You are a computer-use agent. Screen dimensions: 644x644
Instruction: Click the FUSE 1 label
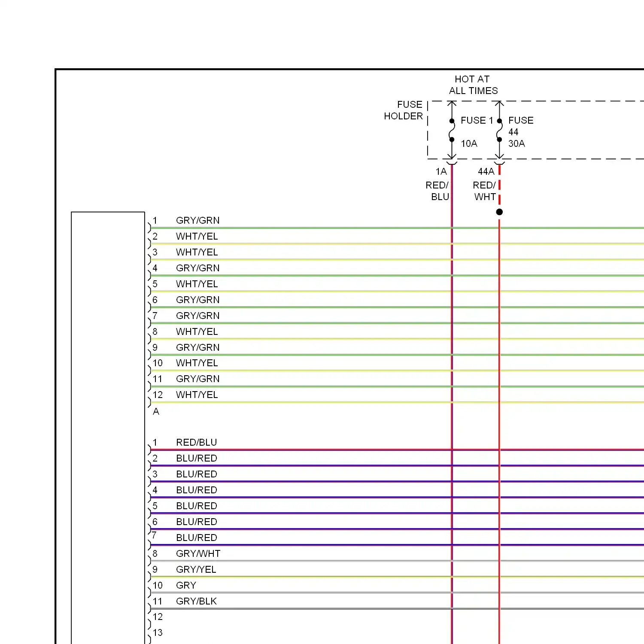click(x=477, y=120)
